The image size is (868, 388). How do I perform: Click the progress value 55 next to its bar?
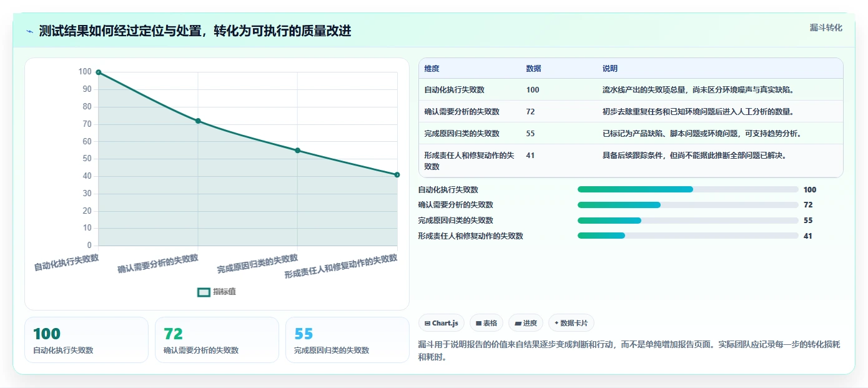point(808,221)
